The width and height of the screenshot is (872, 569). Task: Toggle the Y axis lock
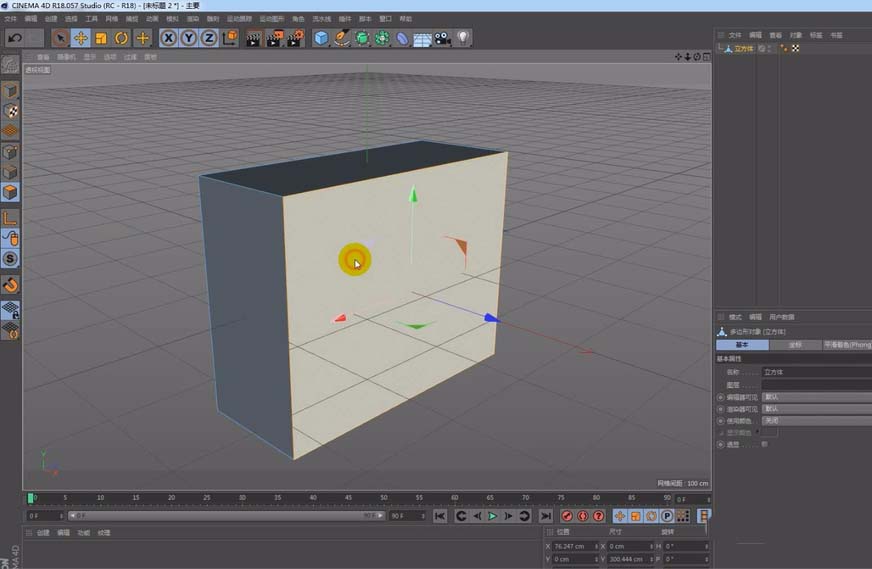[188, 38]
